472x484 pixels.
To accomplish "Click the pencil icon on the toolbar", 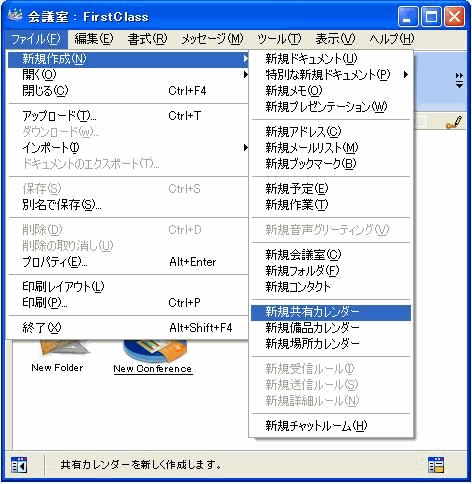I will pos(454,122).
